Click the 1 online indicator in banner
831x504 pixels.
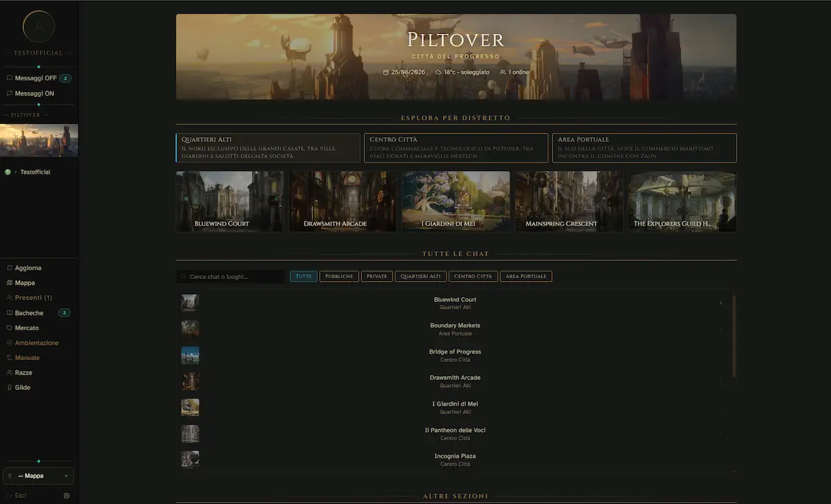[514, 72]
